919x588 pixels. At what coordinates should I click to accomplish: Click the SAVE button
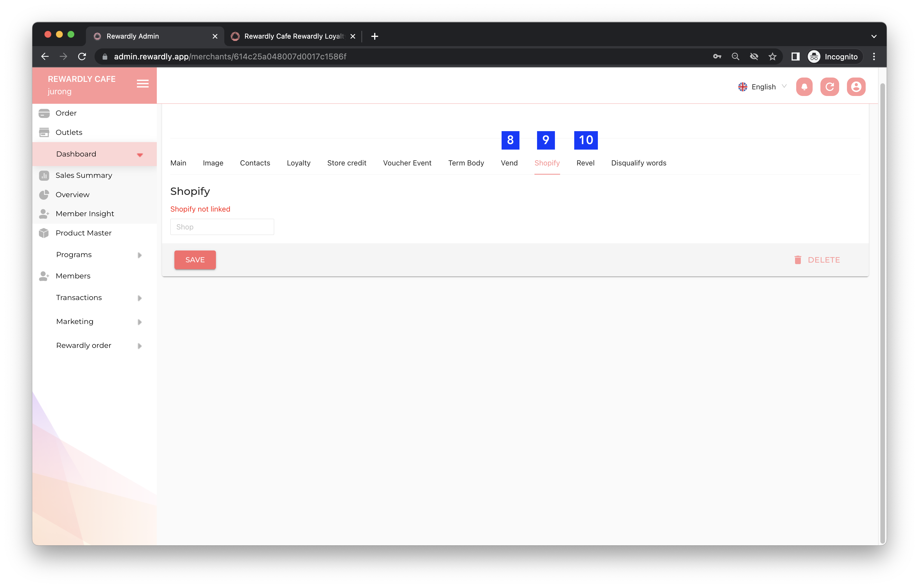(x=195, y=260)
